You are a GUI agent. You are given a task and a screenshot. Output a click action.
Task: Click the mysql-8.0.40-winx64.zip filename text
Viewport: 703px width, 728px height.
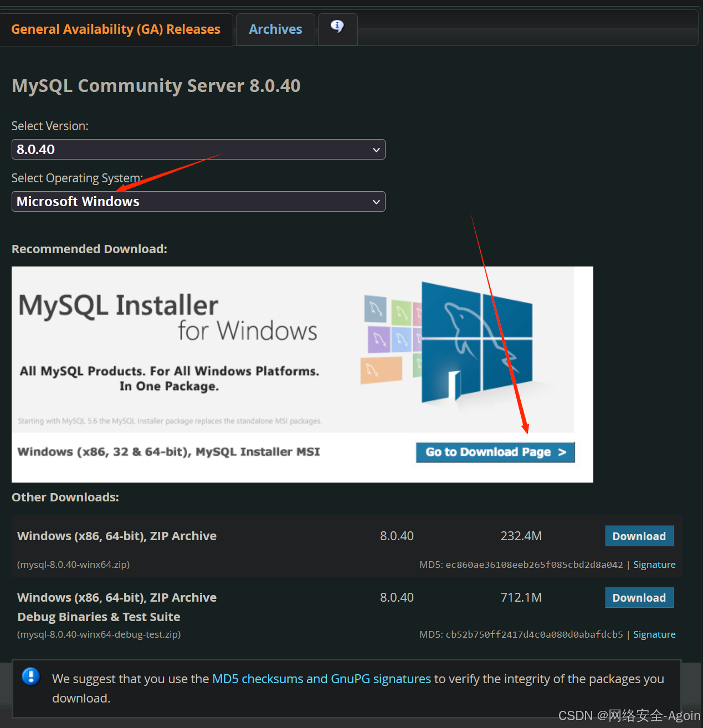coord(73,564)
